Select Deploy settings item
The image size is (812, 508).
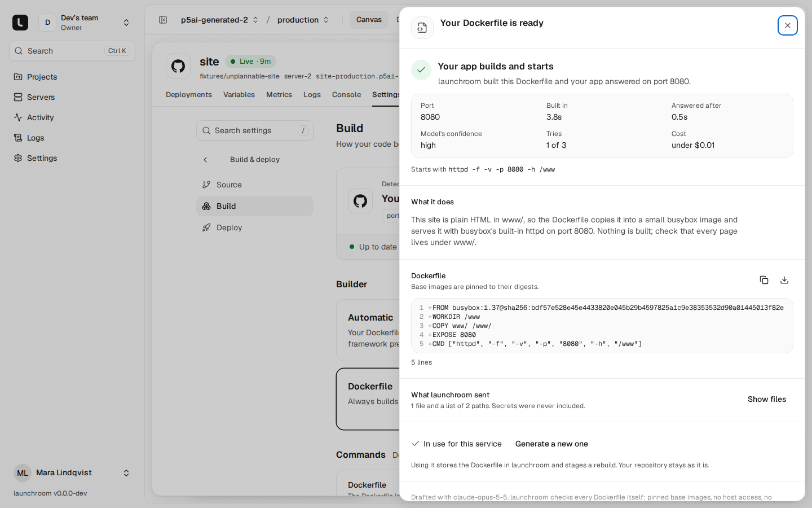coord(255,227)
